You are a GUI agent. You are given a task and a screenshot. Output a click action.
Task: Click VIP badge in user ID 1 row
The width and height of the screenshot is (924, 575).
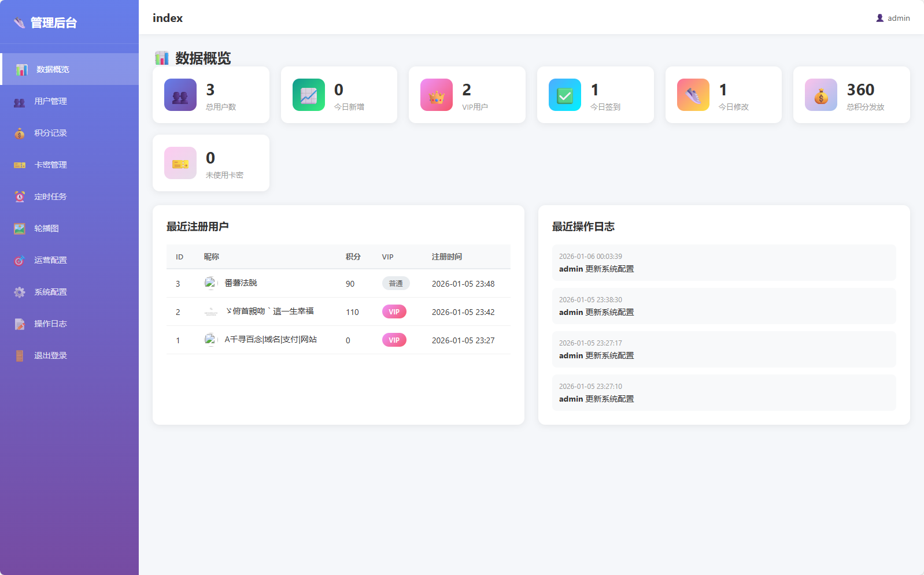click(x=394, y=340)
